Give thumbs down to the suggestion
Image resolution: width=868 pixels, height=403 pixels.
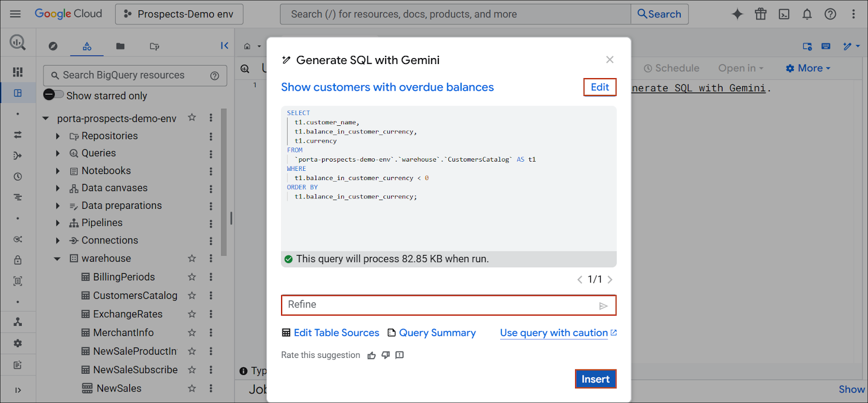386,355
